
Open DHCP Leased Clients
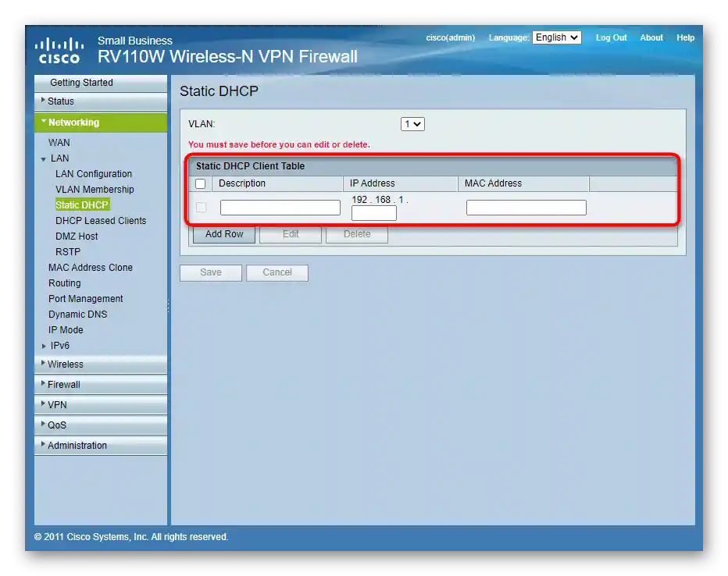point(101,221)
